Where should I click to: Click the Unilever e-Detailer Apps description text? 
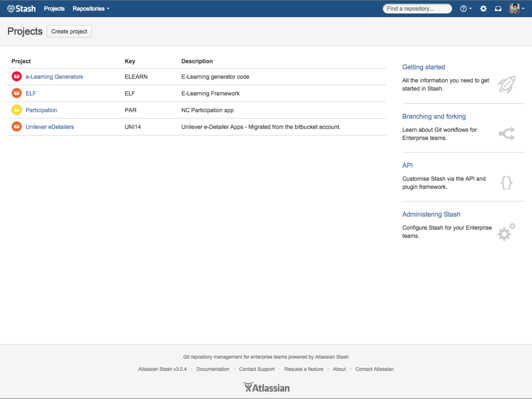261,127
